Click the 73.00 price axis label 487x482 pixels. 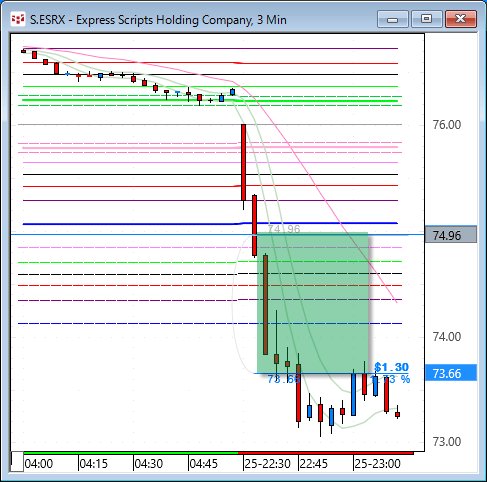pyautogui.click(x=447, y=442)
